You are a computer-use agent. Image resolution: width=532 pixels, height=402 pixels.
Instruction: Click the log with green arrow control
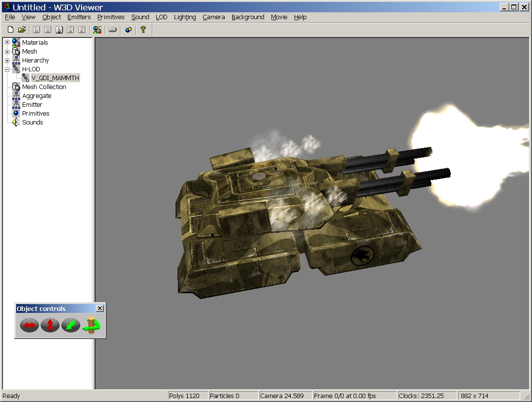(x=91, y=325)
